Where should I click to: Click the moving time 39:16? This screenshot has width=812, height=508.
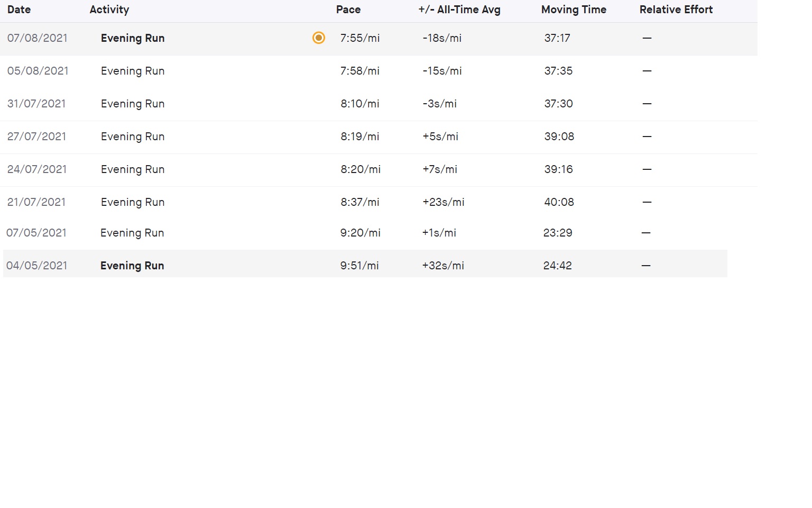[x=559, y=169]
